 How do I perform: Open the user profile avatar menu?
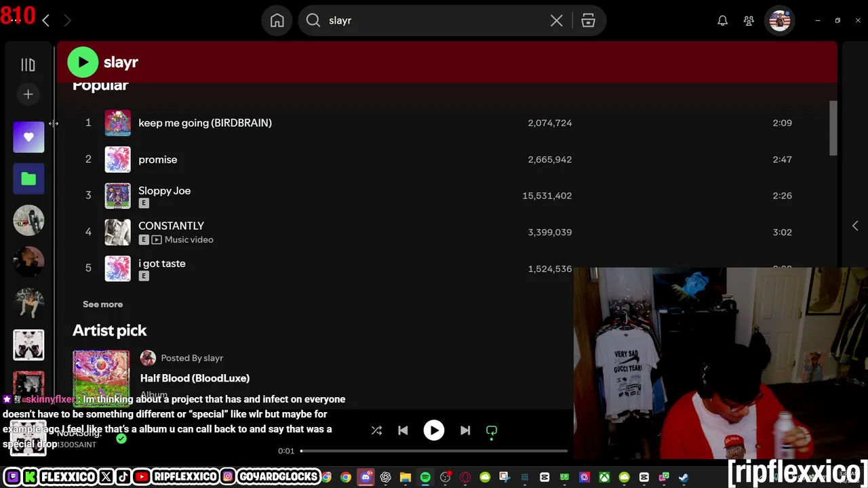[x=780, y=20]
